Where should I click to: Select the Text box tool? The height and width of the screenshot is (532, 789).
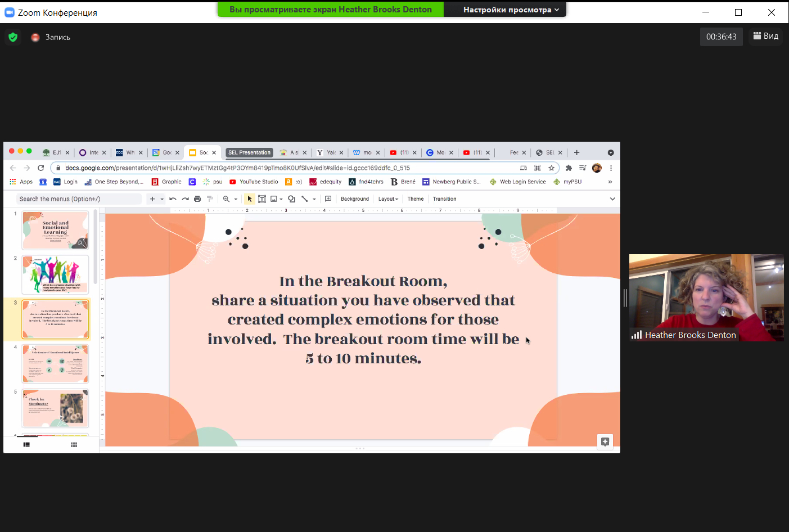click(x=262, y=199)
